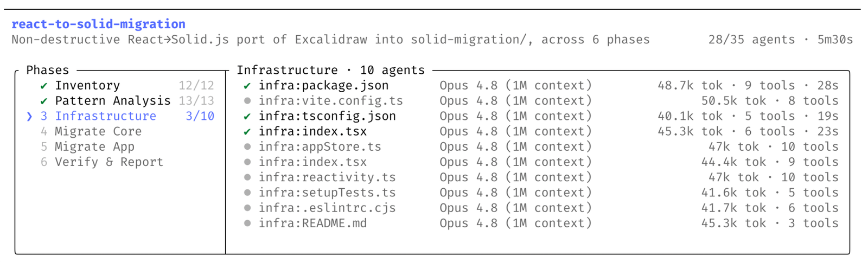
Task: Click the gray dot next to infra:appStore.ts
Action: tap(247, 146)
